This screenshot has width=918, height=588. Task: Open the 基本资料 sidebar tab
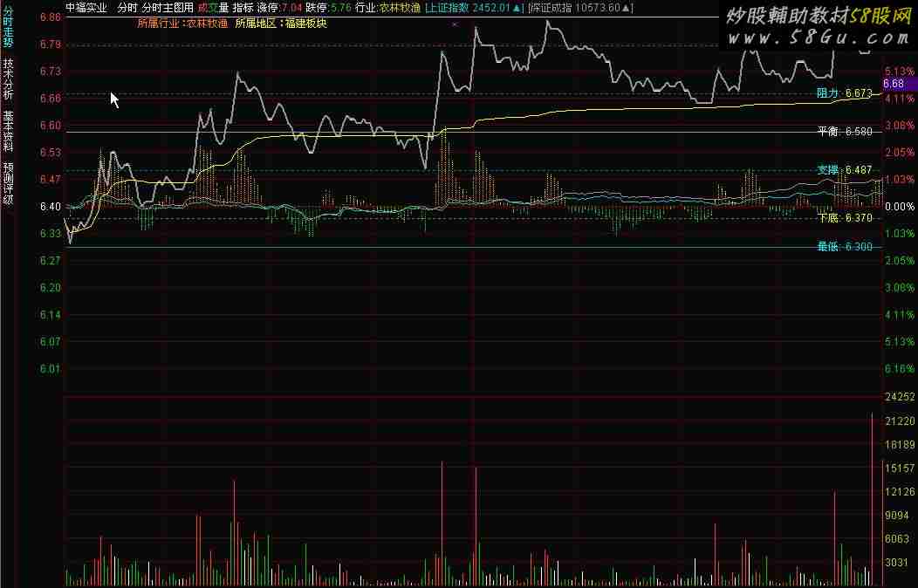[8, 131]
